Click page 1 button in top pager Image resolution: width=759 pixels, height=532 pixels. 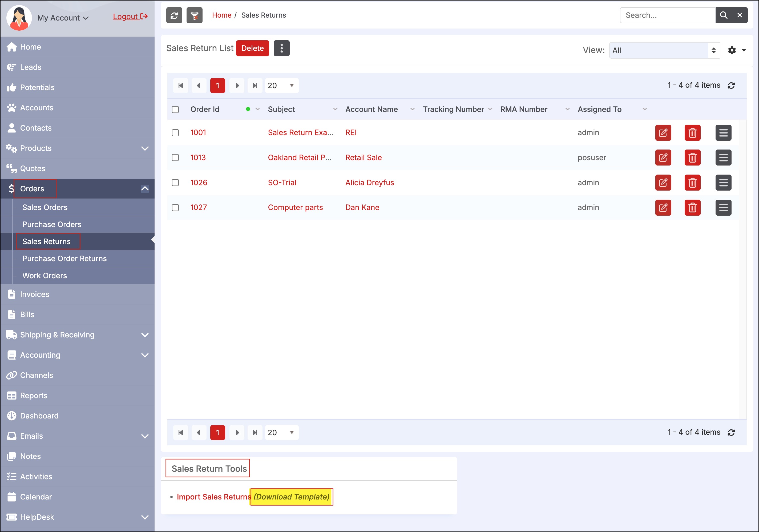(x=217, y=86)
